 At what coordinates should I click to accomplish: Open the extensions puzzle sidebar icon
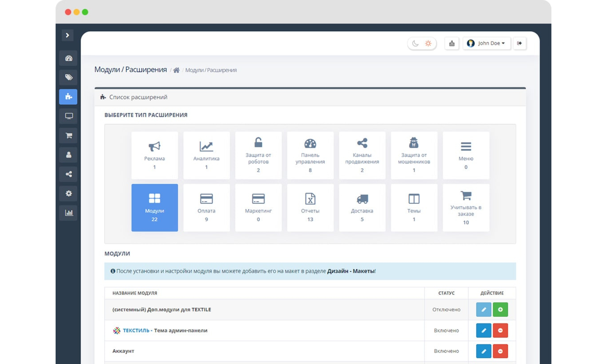click(68, 97)
